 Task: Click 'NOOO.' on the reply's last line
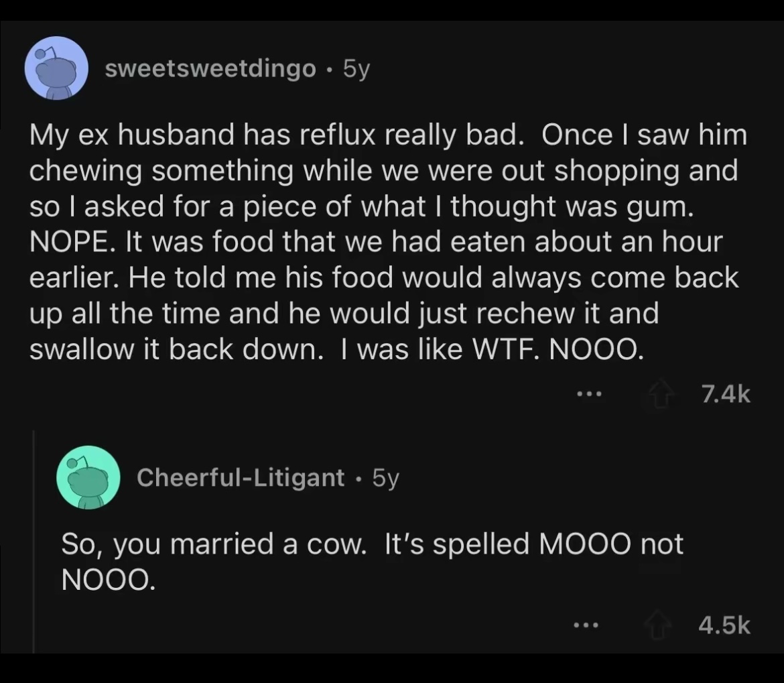[x=107, y=579]
